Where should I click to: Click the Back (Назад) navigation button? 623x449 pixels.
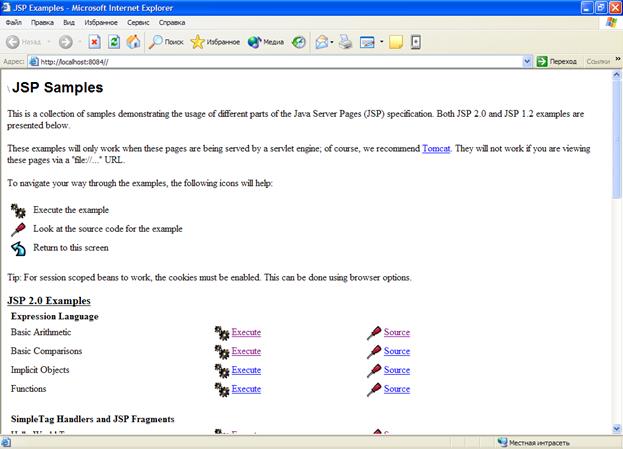25,42
